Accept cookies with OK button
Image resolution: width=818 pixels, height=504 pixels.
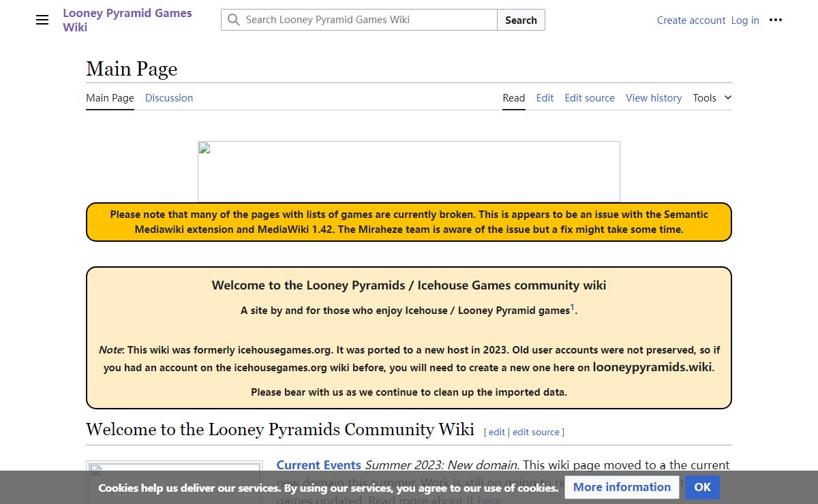tap(702, 487)
